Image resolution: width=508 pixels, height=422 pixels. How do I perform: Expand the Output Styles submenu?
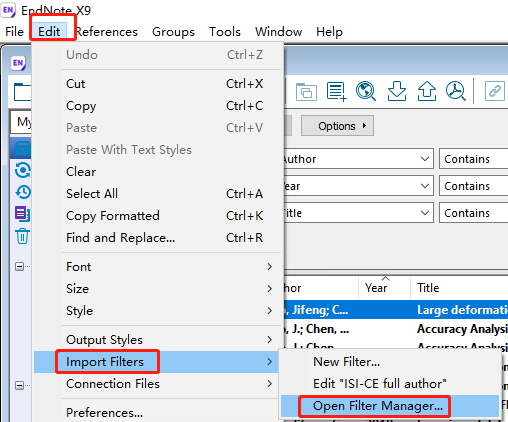point(157,340)
